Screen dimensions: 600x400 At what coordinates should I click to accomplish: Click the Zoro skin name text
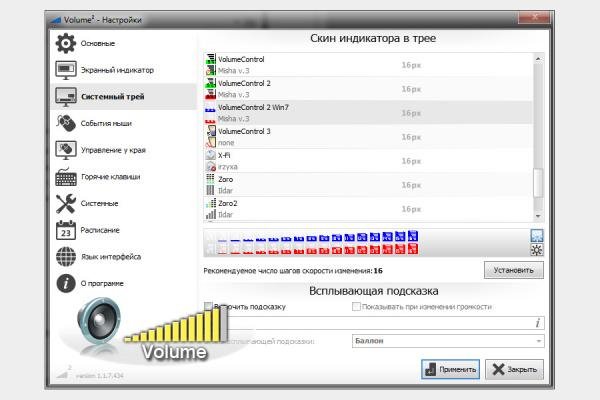tap(225, 179)
